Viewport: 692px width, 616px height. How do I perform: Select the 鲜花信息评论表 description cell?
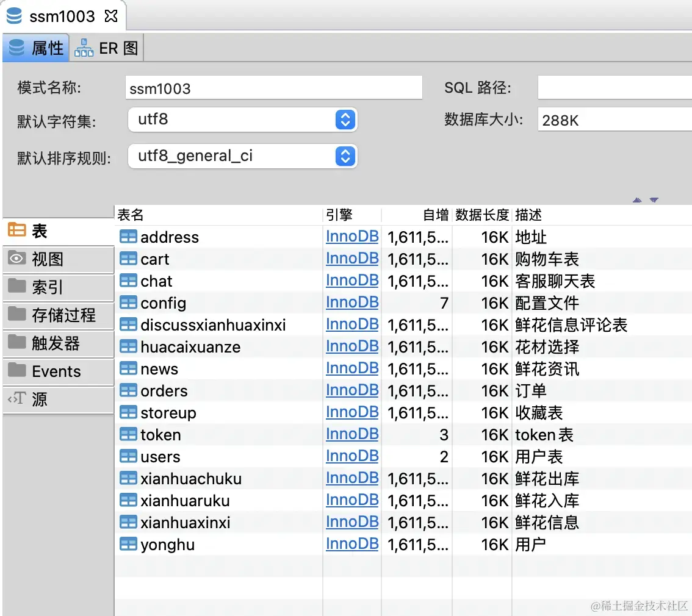click(571, 326)
